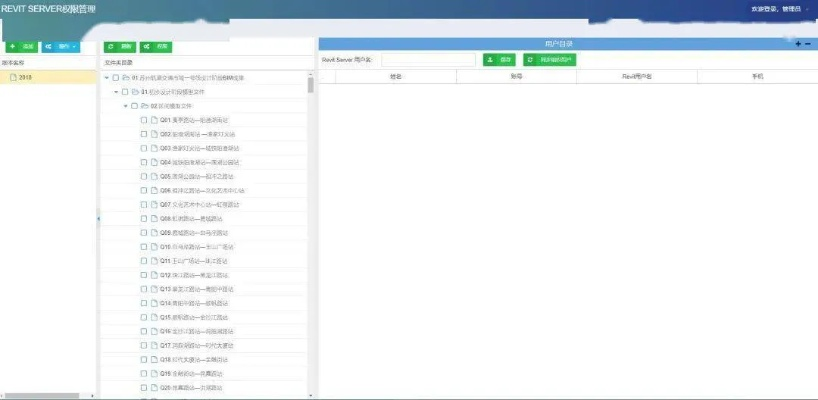Click the green save button beside username field
Image resolution: width=818 pixels, height=400 pixels.
pos(499,60)
